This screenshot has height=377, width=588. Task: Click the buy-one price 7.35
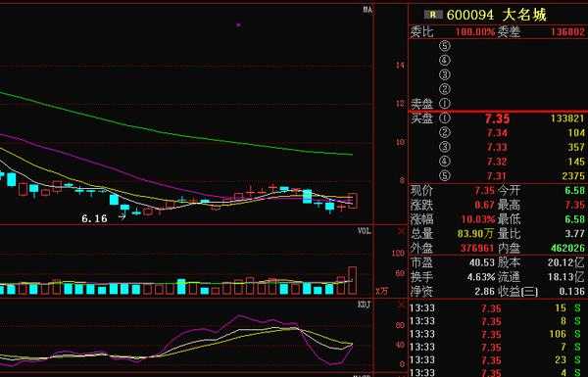[497, 118]
